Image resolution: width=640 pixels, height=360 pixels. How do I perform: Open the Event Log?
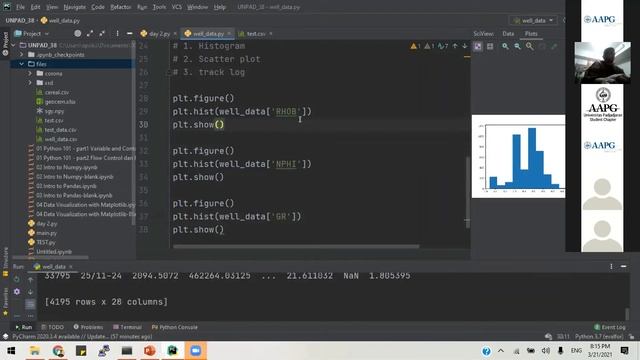click(610, 327)
